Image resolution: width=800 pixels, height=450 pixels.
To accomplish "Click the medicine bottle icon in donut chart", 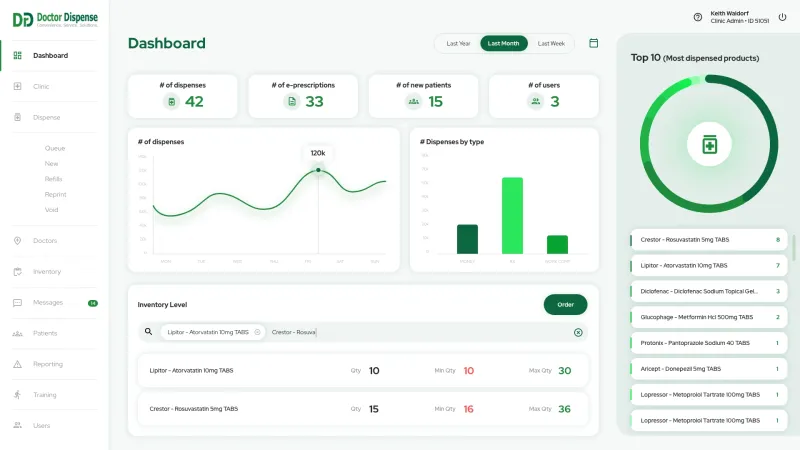I will 709,145.
